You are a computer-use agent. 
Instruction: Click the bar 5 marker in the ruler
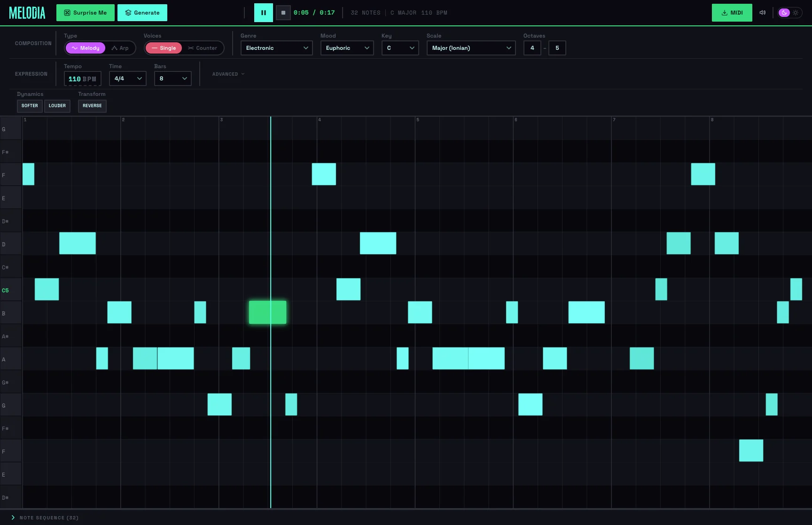coord(418,120)
